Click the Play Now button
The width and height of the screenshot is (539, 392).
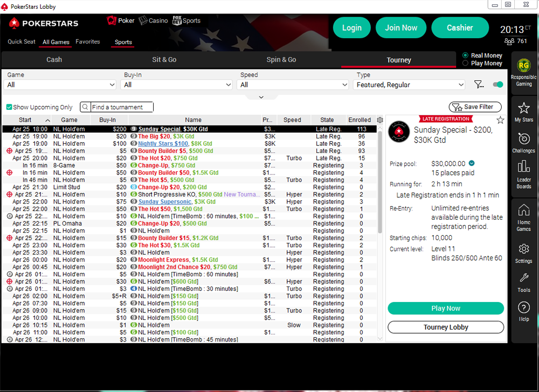point(446,308)
